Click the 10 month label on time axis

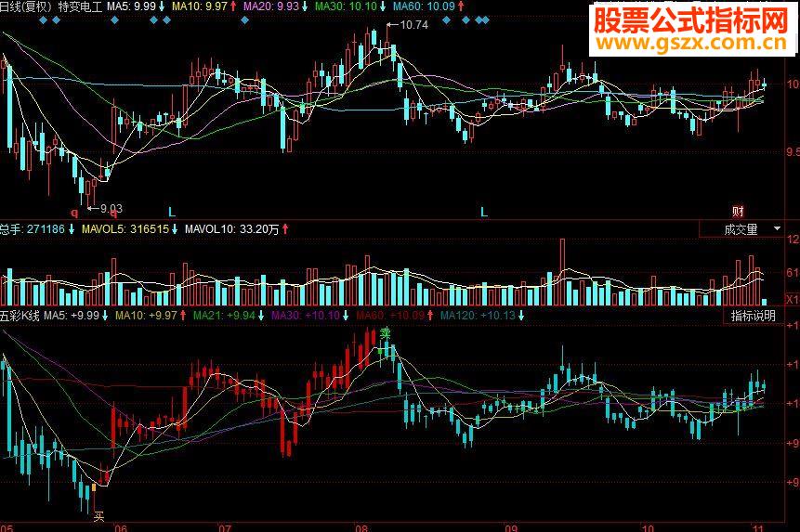pos(648,527)
